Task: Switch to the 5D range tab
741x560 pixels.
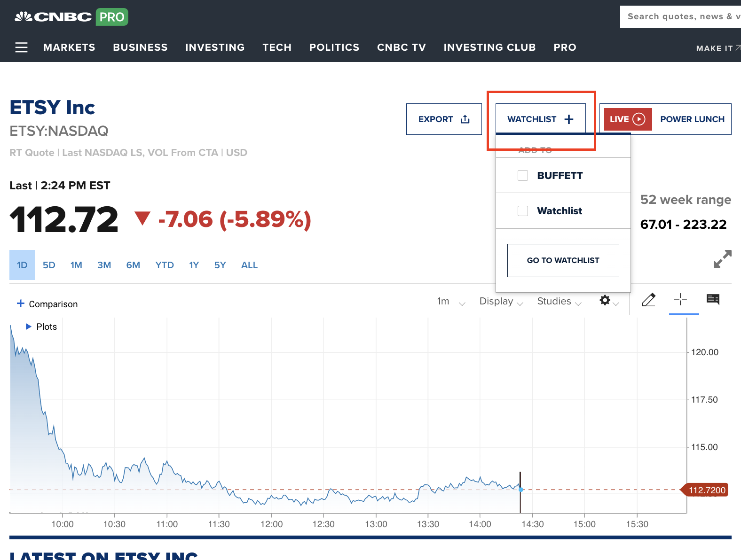Action: click(x=49, y=265)
